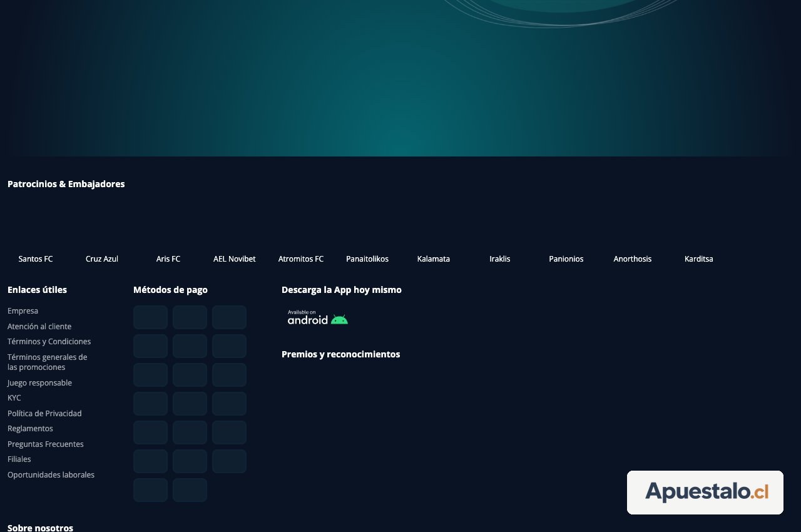Screen dimensions: 801x532
Task: Click the Enlaces útiles heading
Action: [37, 290]
